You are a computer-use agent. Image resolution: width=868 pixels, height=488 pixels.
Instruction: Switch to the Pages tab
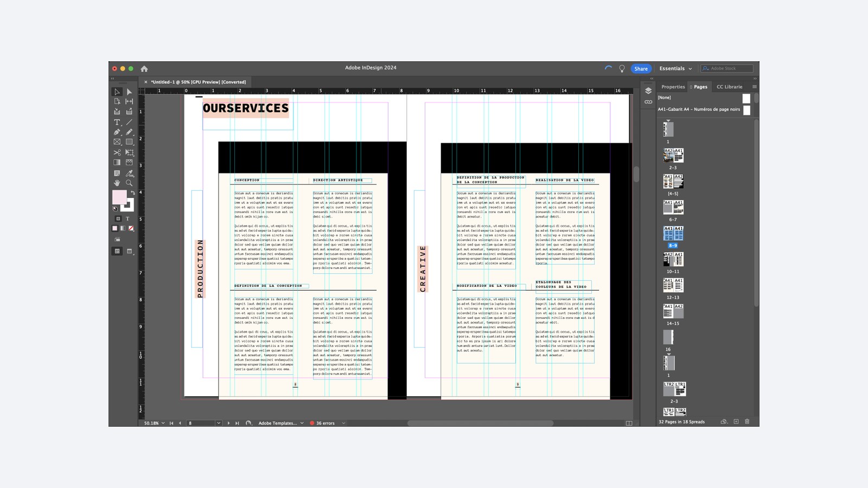[x=700, y=87]
